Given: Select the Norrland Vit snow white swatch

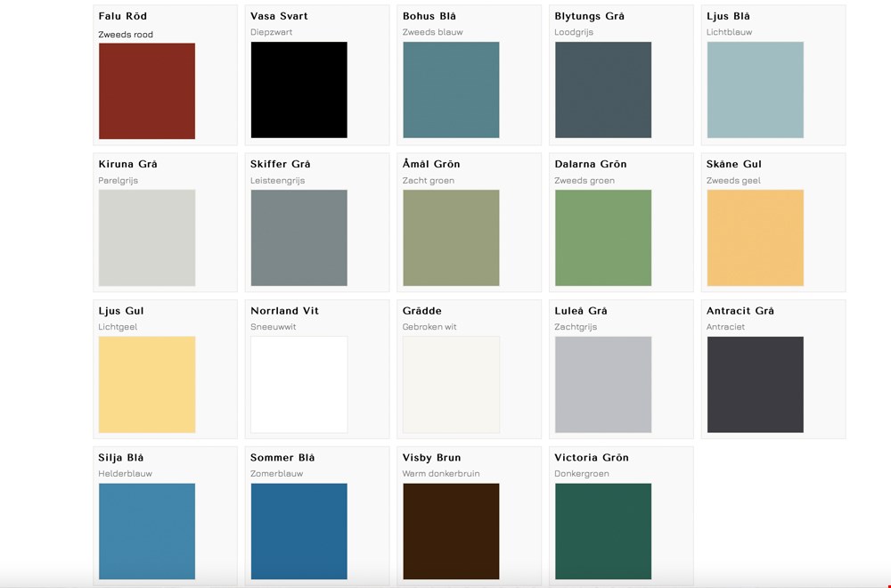Looking at the screenshot, I should click(298, 385).
